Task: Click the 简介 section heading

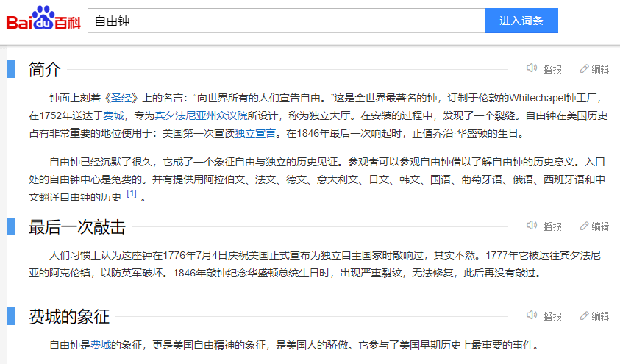Action: (x=45, y=70)
